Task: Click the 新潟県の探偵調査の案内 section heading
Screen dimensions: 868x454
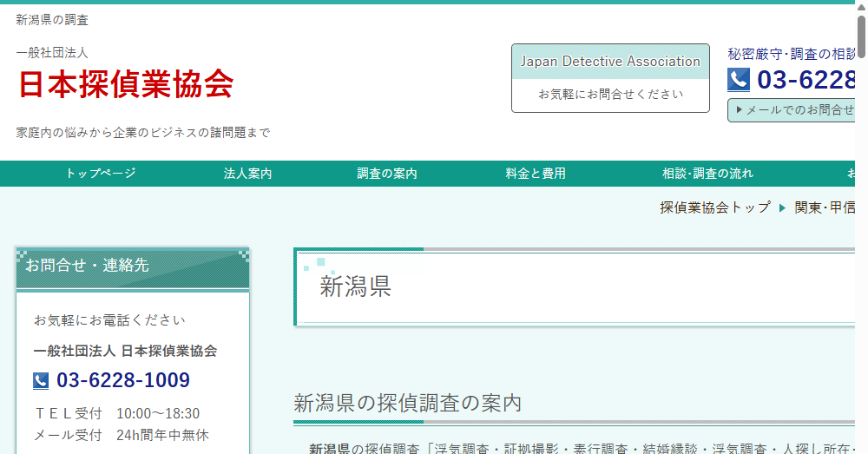Action: (x=407, y=403)
